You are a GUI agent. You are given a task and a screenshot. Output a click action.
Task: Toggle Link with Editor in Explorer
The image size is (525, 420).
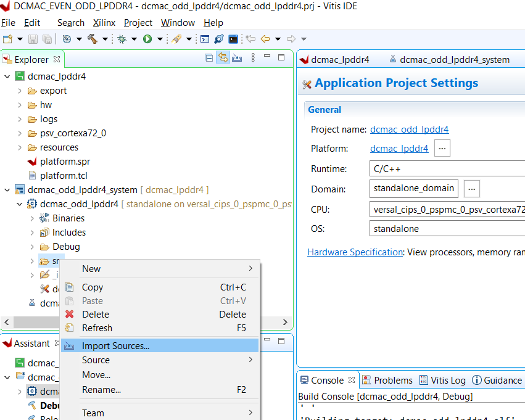click(223, 58)
